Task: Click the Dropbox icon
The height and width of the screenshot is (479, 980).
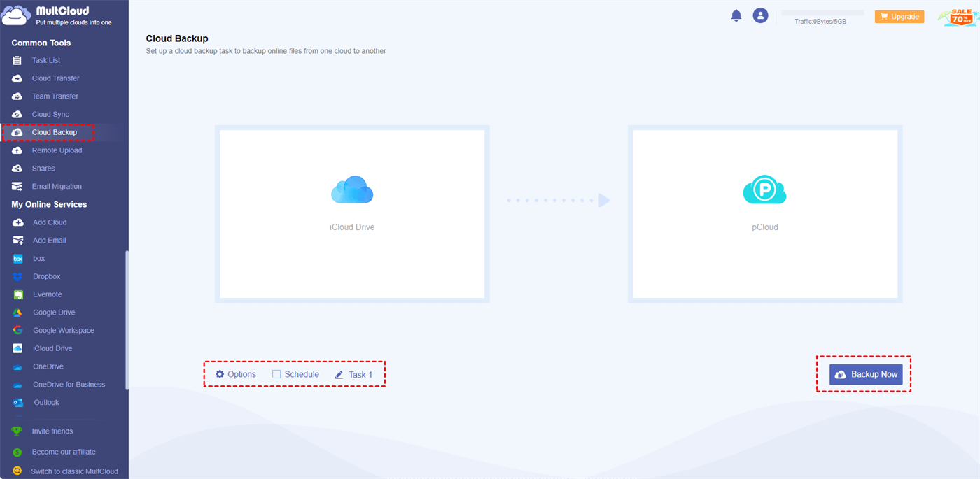Action: (18, 276)
